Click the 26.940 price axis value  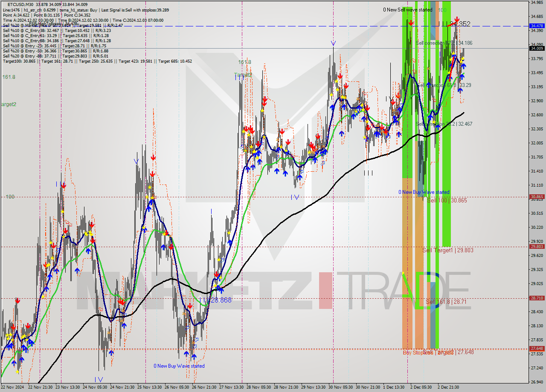click(x=537, y=382)
